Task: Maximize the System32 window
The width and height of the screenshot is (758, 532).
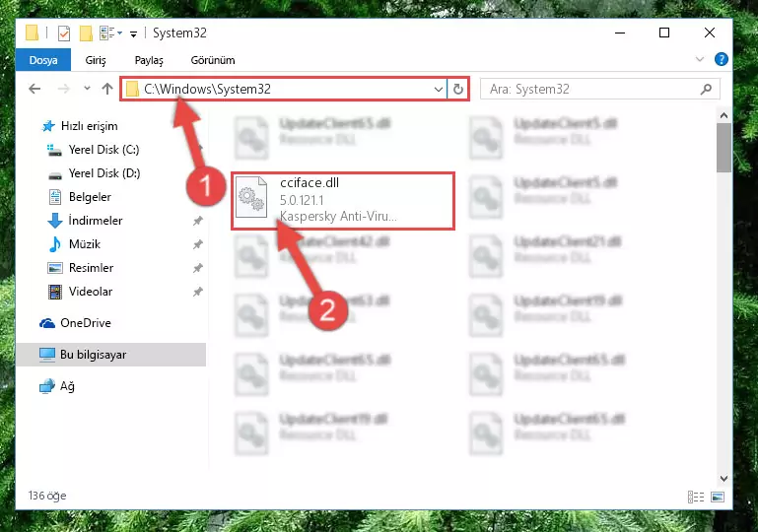Action: coord(664,33)
